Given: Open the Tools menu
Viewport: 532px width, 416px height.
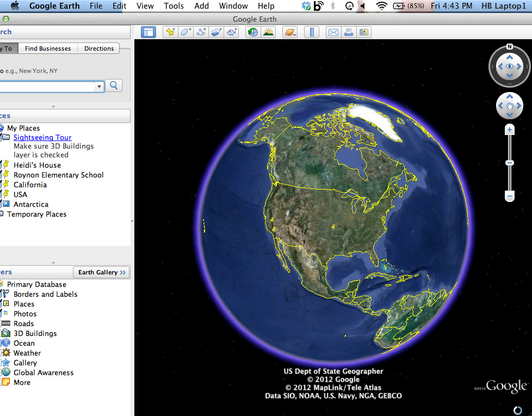Looking at the screenshot, I should click(174, 6).
